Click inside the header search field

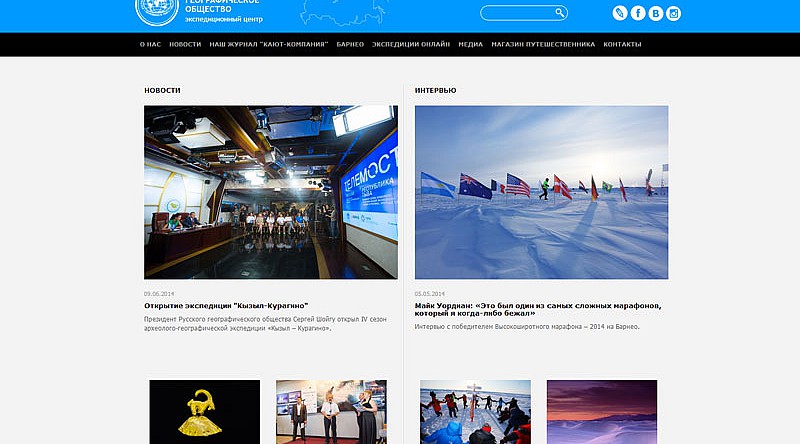click(x=517, y=13)
